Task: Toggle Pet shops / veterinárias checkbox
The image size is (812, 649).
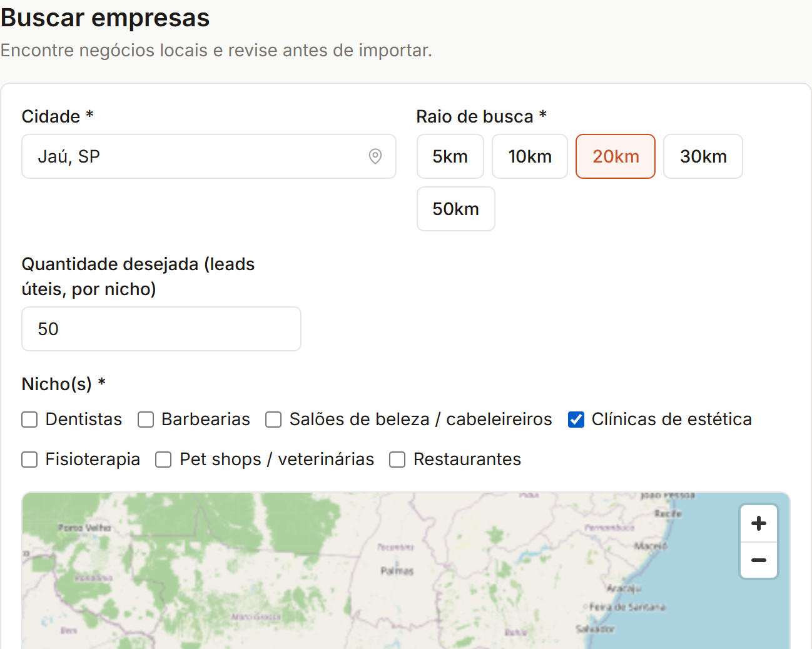Action: [x=163, y=460]
